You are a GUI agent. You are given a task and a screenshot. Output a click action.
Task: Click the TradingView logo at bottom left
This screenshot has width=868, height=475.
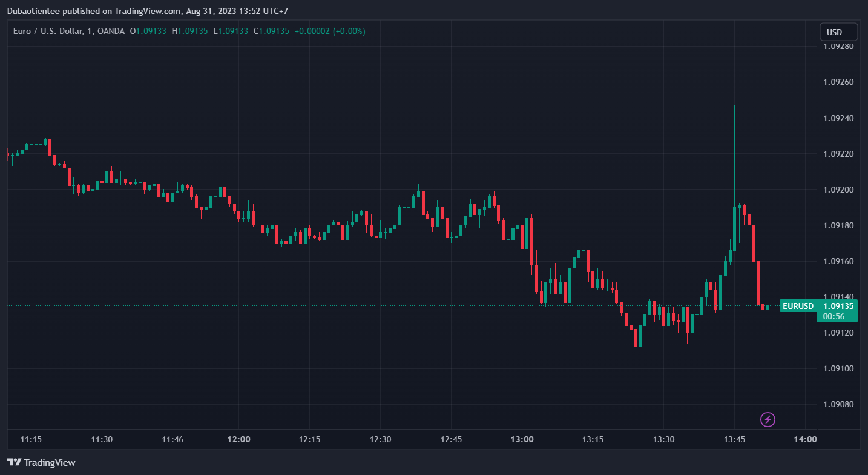coord(41,462)
